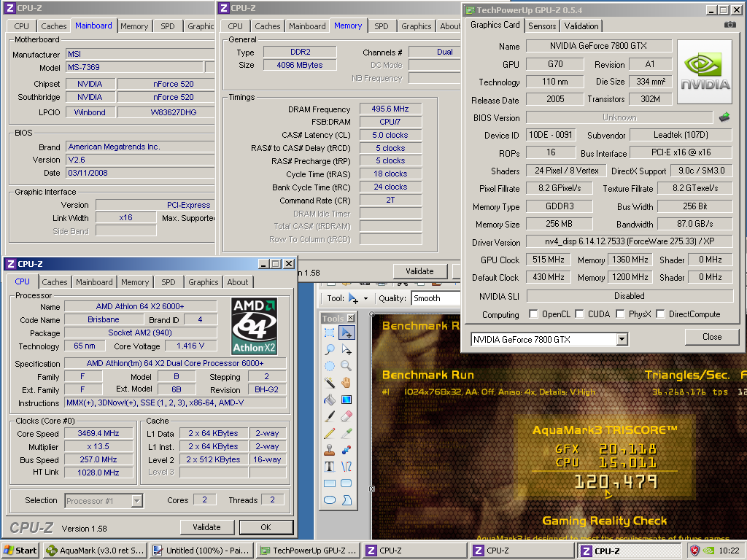Click the Specification field in CPU-Z

pos(175,363)
